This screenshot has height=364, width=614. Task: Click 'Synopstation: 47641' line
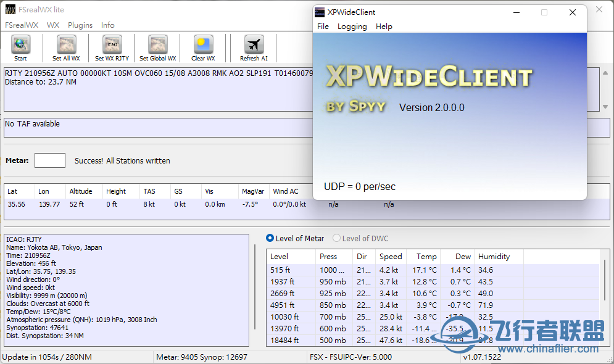coord(37,328)
